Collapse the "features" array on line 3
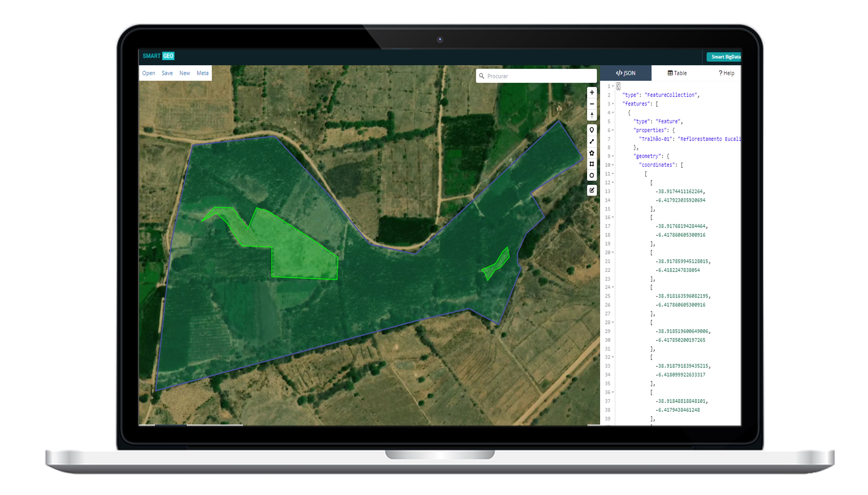868x495 pixels. click(x=613, y=104)
